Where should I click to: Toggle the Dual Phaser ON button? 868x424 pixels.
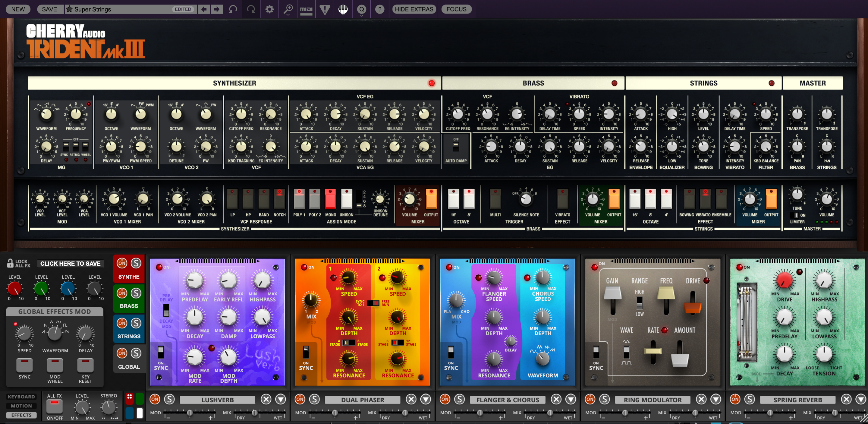[x=300, y=399]
